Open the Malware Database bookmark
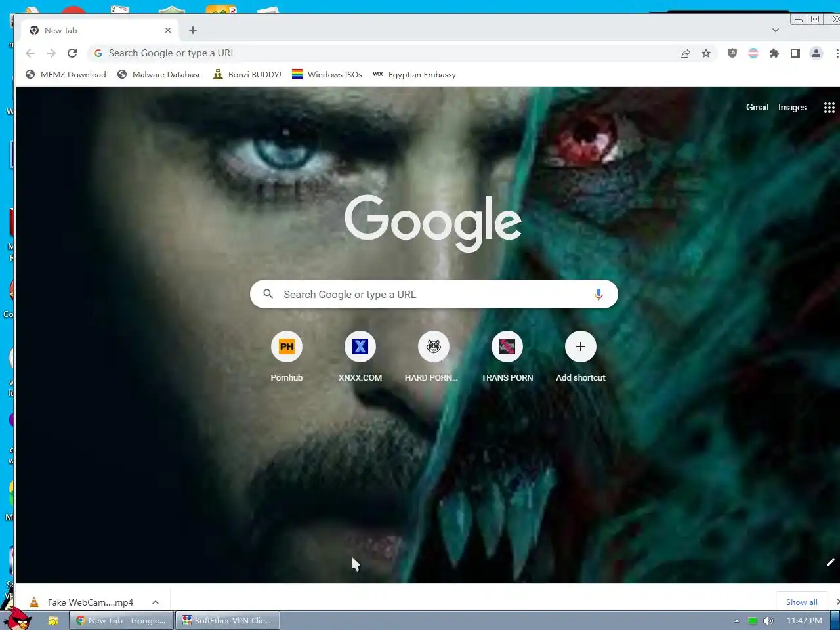This screenshot has width=840, height=630. [x=159, y=75]
